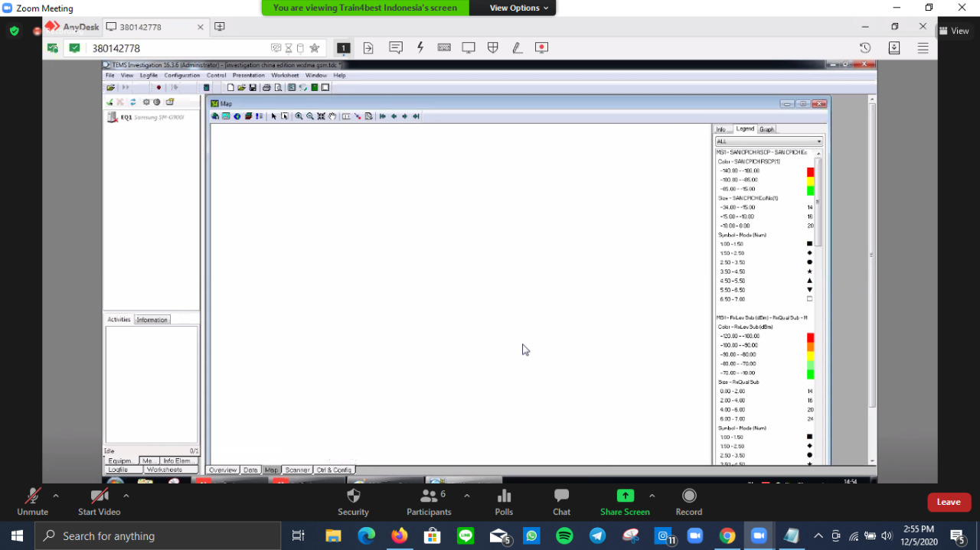The width and height of the screenshot is (980, 550).
Task: Click the AnyDesk chat icon
Action: 396,47
